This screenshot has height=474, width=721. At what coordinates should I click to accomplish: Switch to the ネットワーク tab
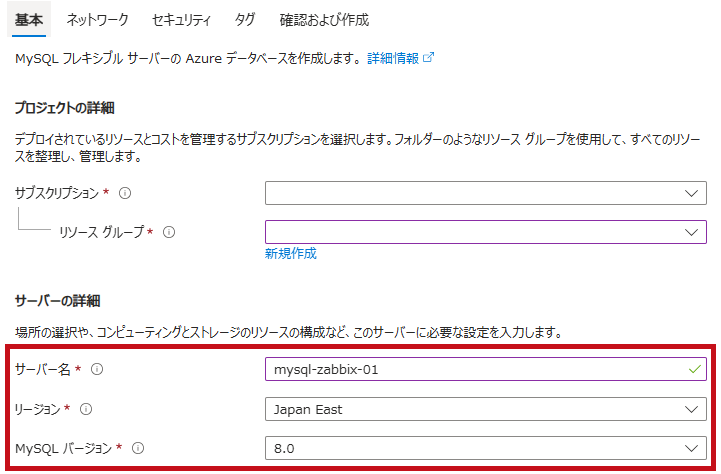click(x=97, y=20)
